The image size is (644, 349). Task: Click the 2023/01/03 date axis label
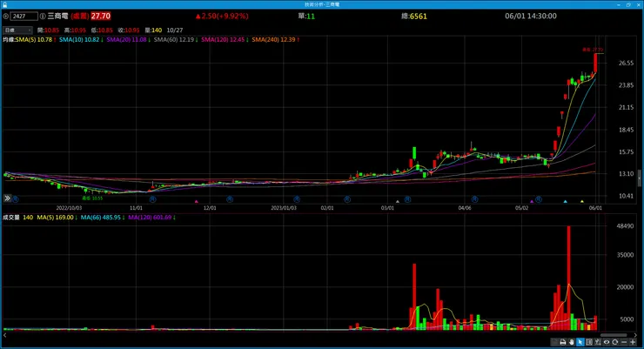284,208
